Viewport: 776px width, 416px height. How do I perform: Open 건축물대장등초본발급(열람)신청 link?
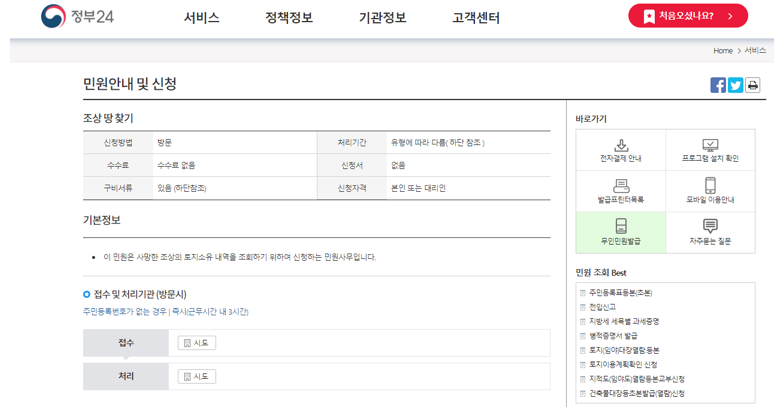(637, 393)
